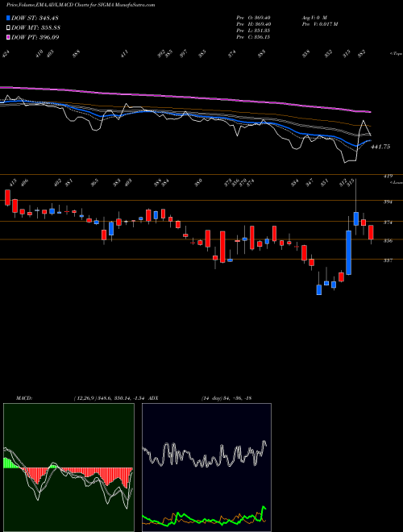403x532 pixels.
Task: Click the 'Avg V: 0 M' volume text
Action: click(x=314, y=18)
